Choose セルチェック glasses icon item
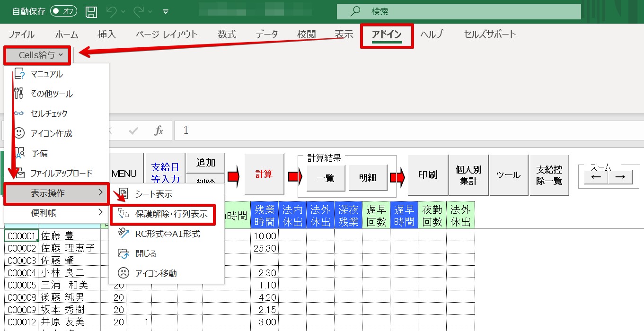Viewport: 644px width, 331px height. point(49,114)
